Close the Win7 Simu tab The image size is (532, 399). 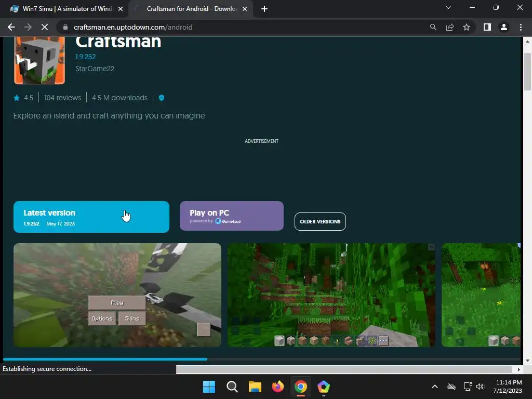point(121,9)
